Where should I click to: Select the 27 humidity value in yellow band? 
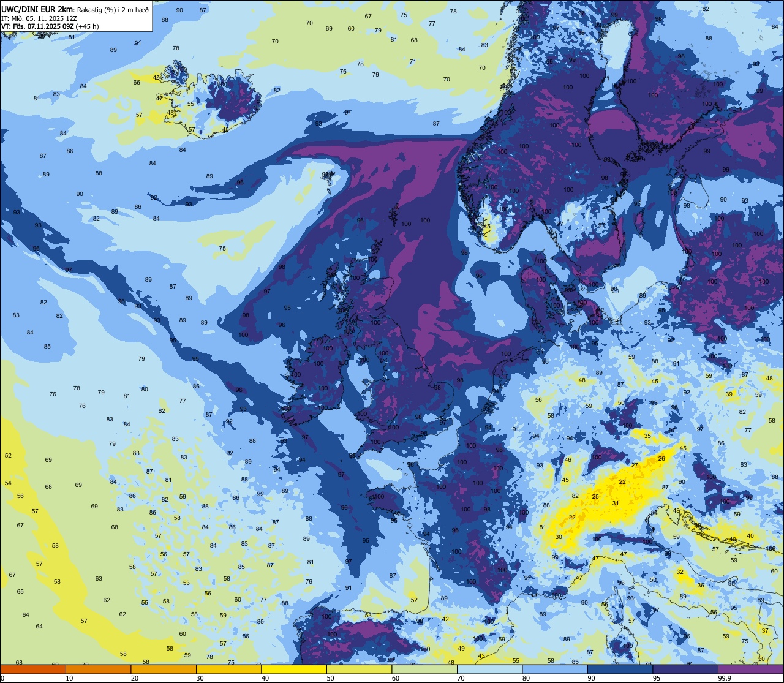point(635,466)
